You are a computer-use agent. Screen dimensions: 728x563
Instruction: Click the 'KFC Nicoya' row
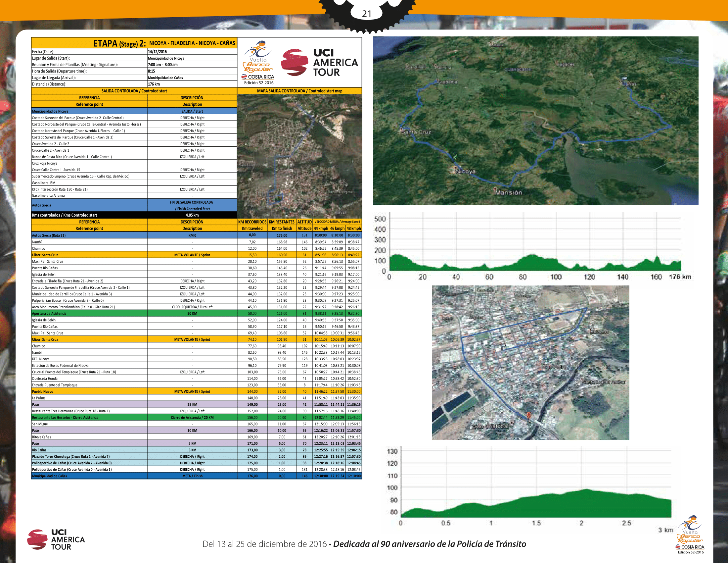coord(197,359)
